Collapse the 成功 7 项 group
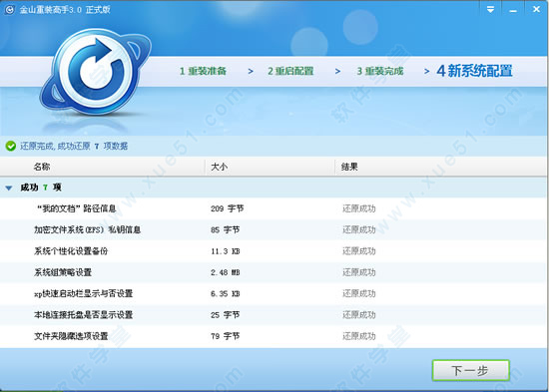Image resolution: width=549 pixels, height=392 pixels. click(9, 189)
